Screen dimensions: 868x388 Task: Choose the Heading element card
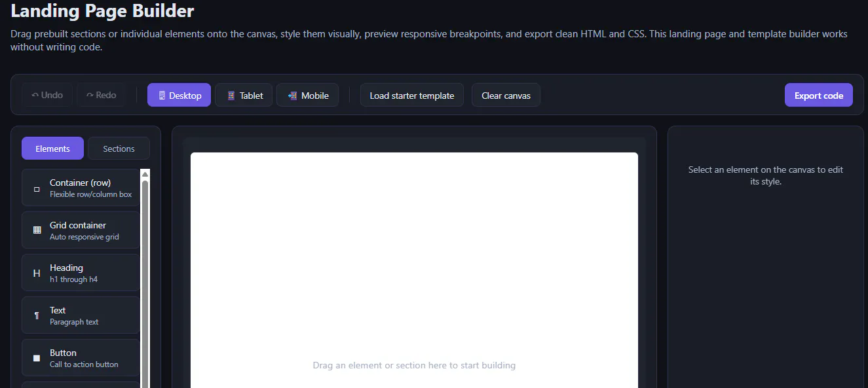[81, 273]
